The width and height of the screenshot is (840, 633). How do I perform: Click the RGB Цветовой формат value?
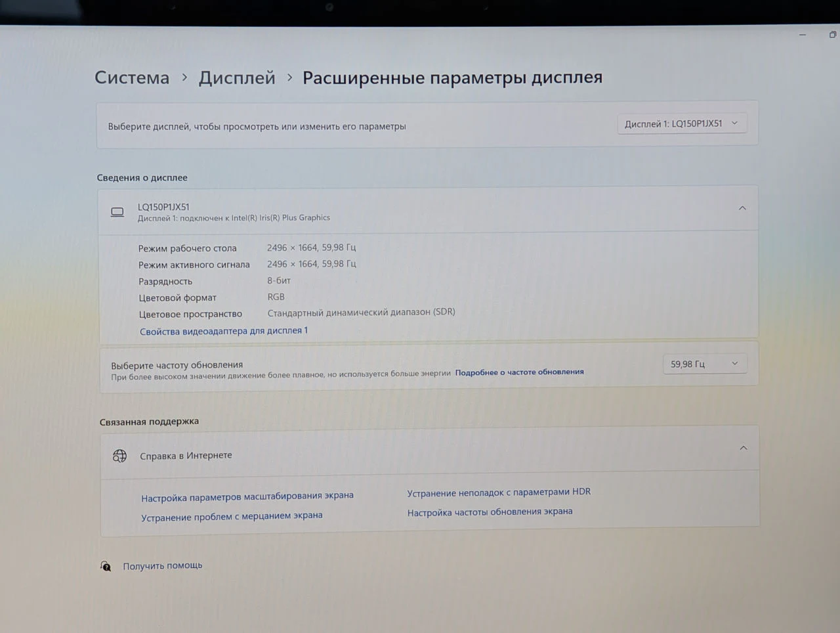tap(276, 297)
